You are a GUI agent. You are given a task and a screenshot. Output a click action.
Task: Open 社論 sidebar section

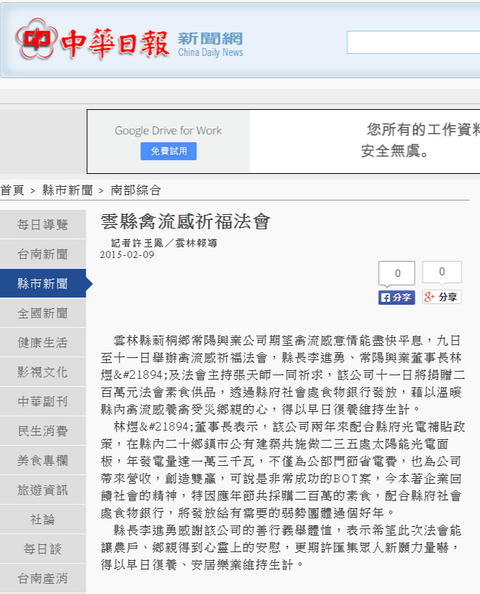(x=43, y=519)
